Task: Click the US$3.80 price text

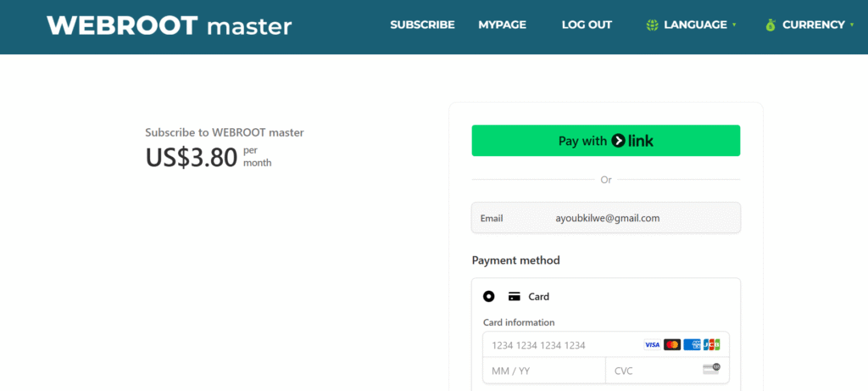Action: [x=192, y=157]
